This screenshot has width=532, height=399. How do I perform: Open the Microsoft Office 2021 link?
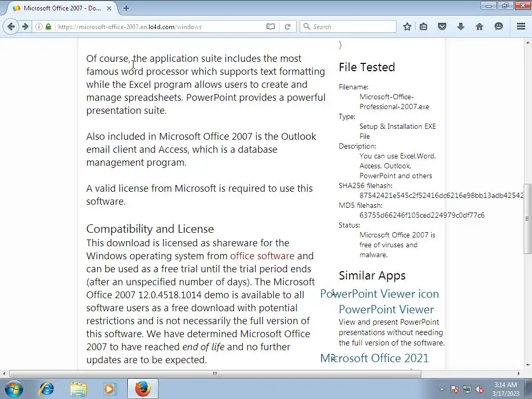pyautogui.click(x=374, y=358)
